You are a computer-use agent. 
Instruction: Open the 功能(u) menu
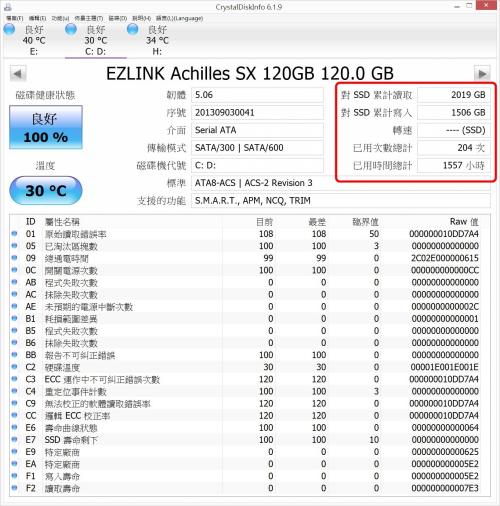tap(60, 18)
